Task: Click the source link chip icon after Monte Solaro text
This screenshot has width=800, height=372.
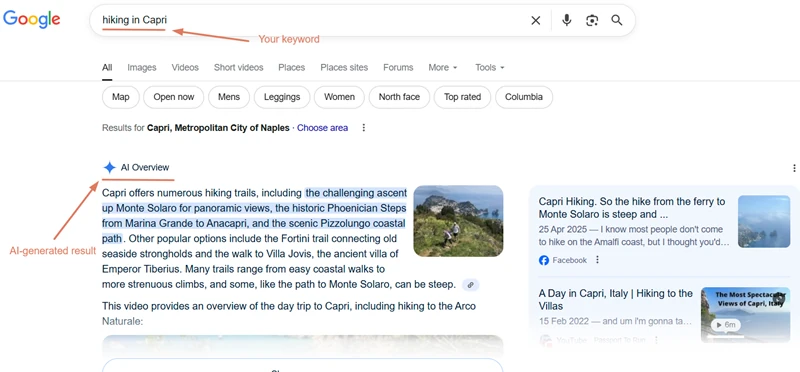Action: click(470, 285)
